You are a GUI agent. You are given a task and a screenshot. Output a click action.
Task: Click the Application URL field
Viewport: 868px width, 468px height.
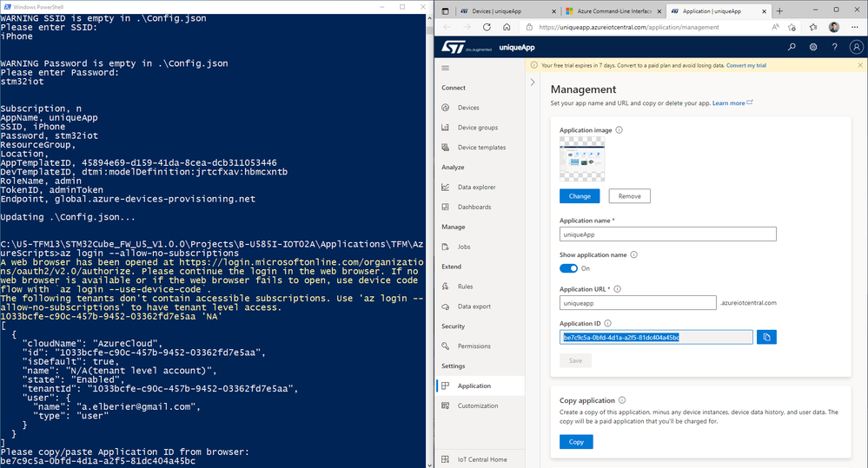pos(638,303)
